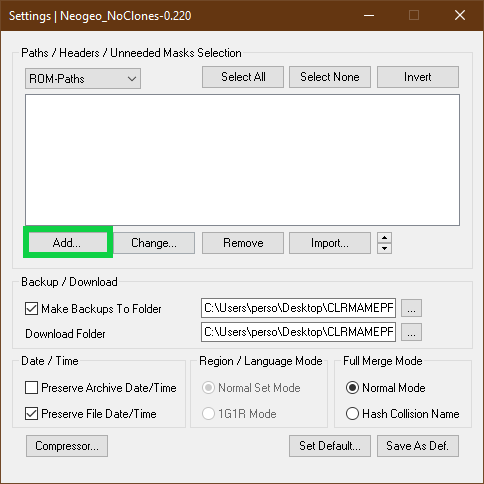484x484 pixels.
Task: Click Select All button
Action: tap(243, 77)
